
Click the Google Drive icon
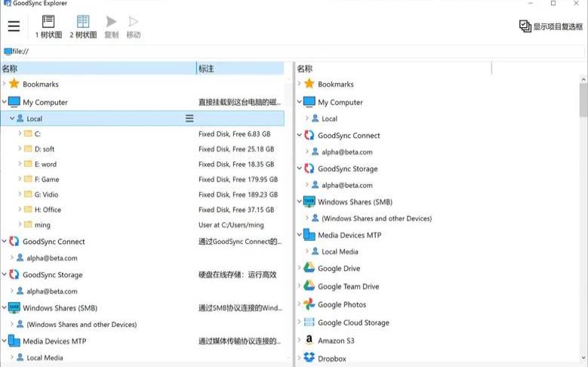[x=309, y=267]
